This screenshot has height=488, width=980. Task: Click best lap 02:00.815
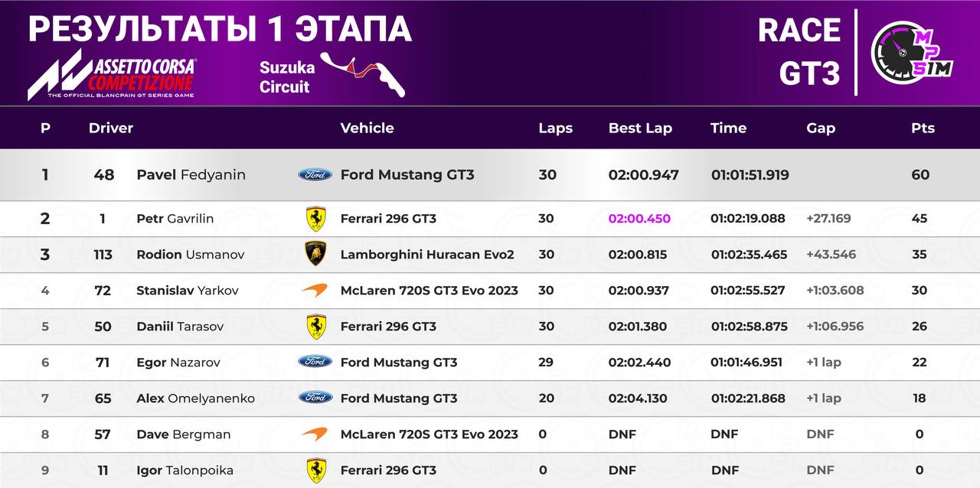point(637,255)
